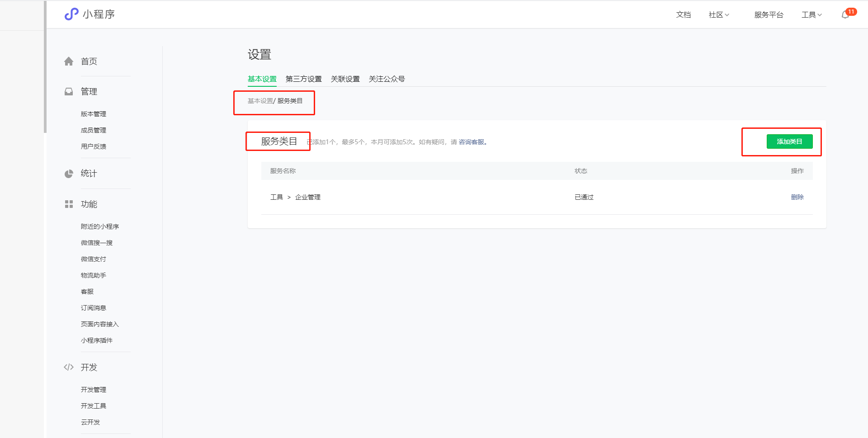Click the code icon beside 开发

69,367
